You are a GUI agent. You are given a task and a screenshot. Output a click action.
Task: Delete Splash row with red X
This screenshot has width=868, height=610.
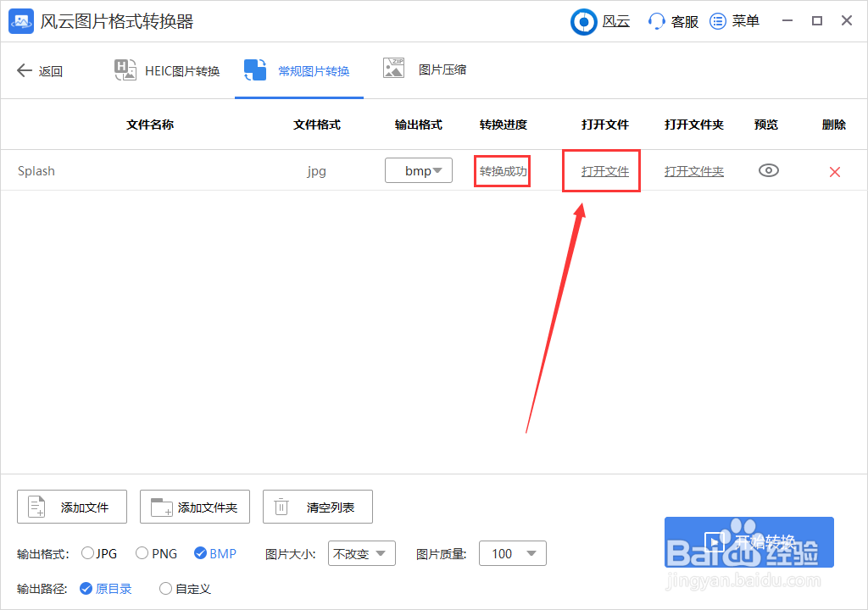pos(834,170)
